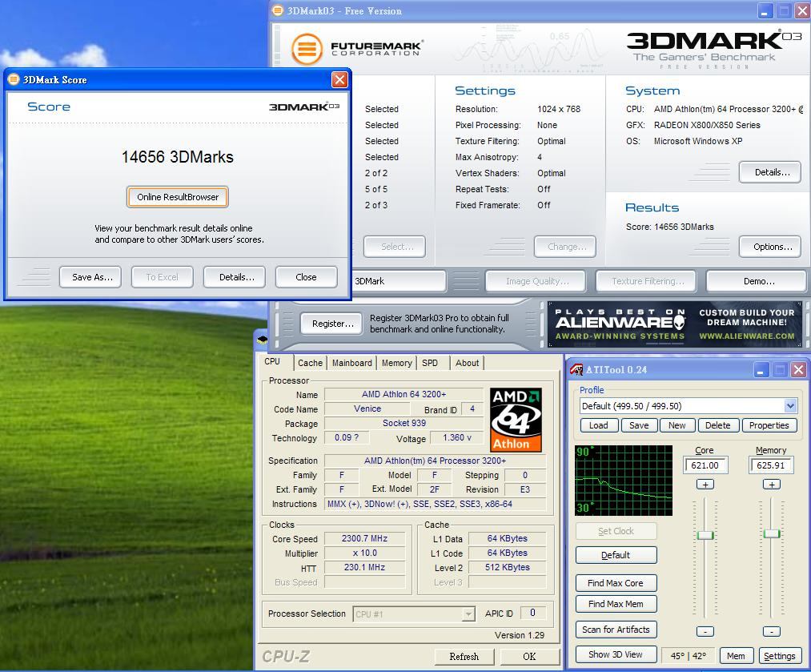Viewport: 811px width, 672px height.
Task: Click the 14656 3DMarks score text
Action: point(178,157)
